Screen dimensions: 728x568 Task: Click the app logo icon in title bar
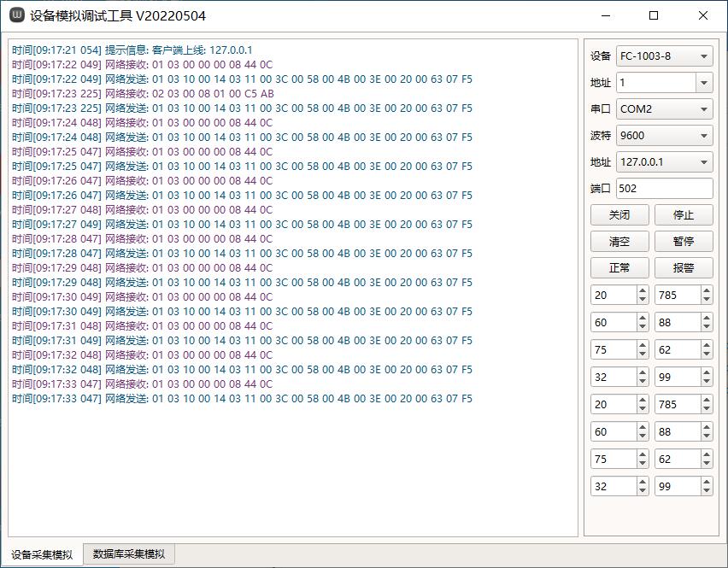click(16, 15)
